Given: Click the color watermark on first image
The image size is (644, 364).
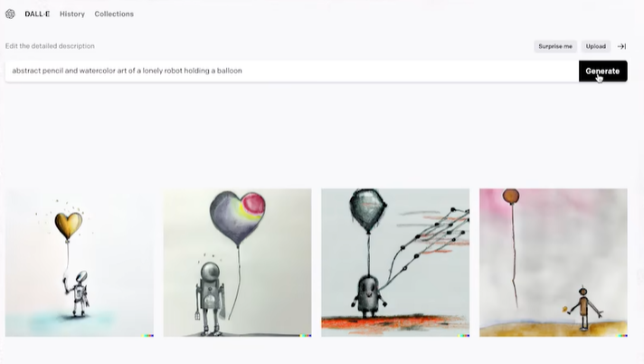Looking at the screenshot, I should (x=147, y=336).
